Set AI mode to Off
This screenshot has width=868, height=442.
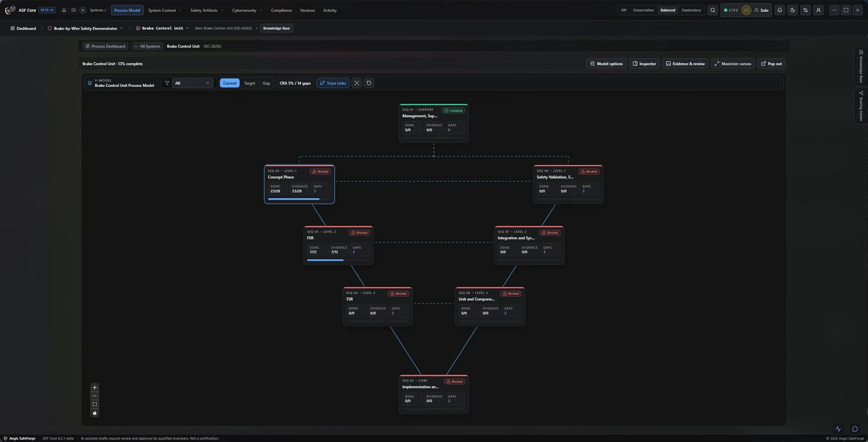pos(623,10)
